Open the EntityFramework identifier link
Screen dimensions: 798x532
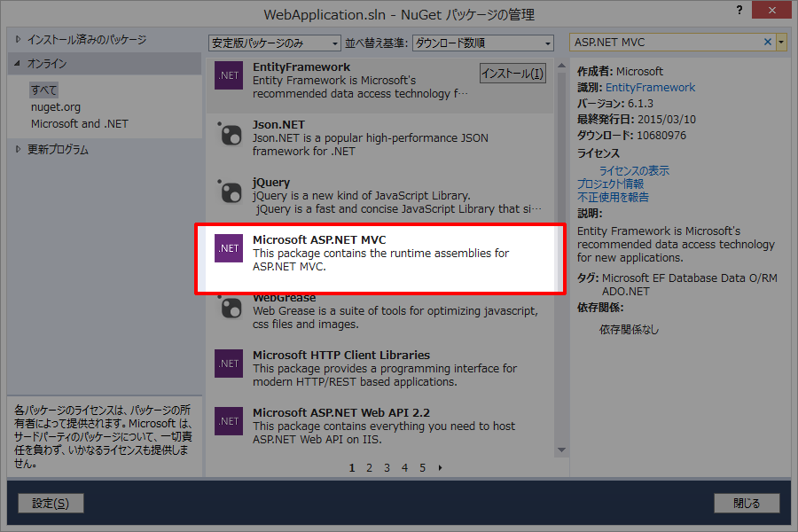650,88
